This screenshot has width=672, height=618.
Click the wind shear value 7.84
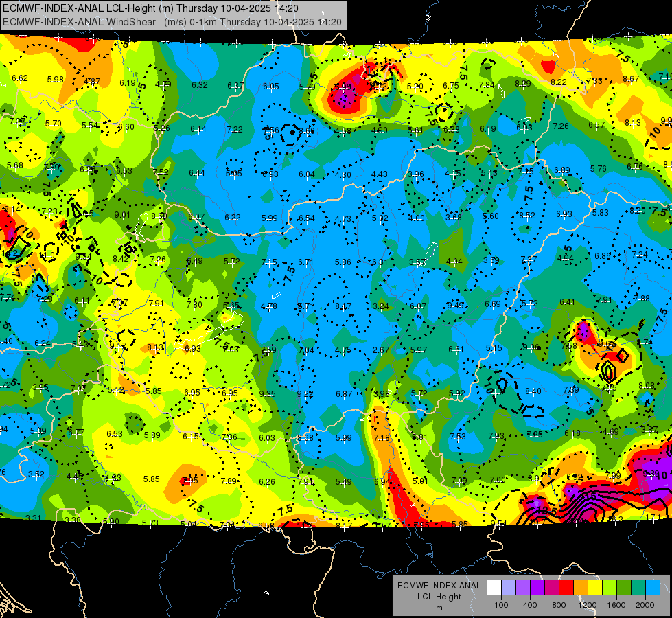point(487,85)
